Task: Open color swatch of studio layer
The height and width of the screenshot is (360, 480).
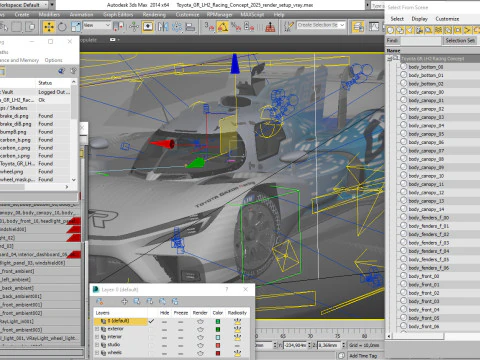Action: pos(218,345)
